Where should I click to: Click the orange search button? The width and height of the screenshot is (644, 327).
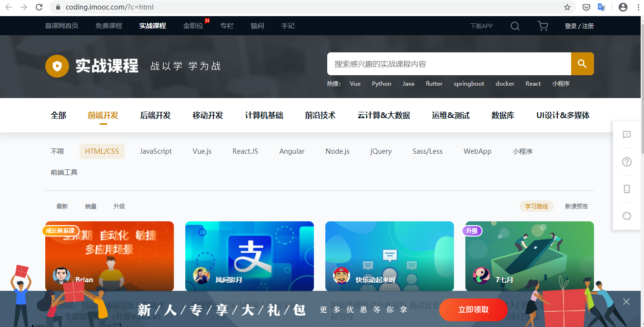[x=582, y=64]
